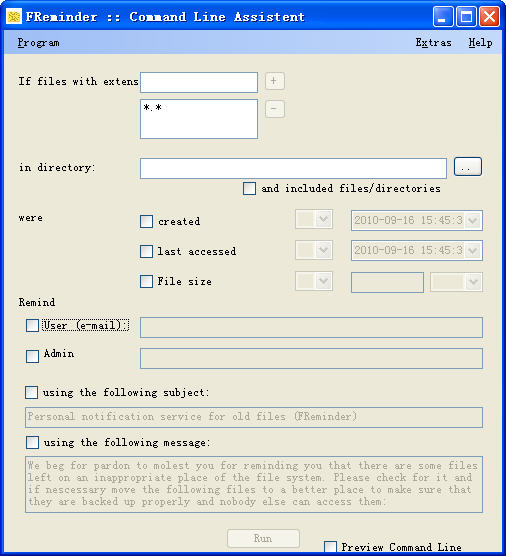506x556 pixels.
Task: Check the 'last accessed' checkbox
Action: tap(146, 251)
